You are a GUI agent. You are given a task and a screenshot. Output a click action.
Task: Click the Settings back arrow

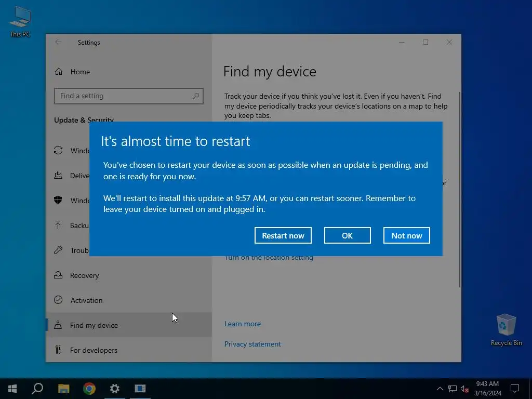pos(58,42)
